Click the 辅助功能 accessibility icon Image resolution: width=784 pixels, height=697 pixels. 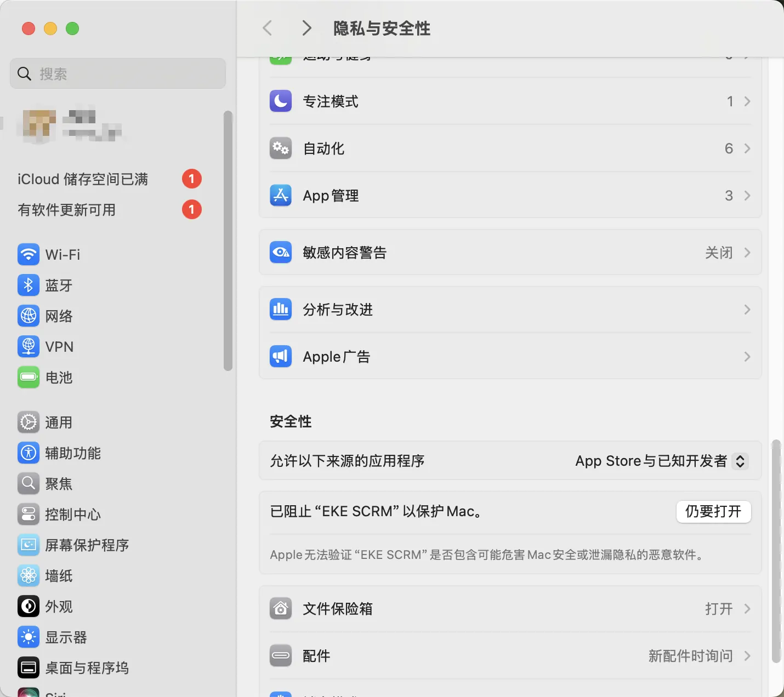(x=29, y=453)
